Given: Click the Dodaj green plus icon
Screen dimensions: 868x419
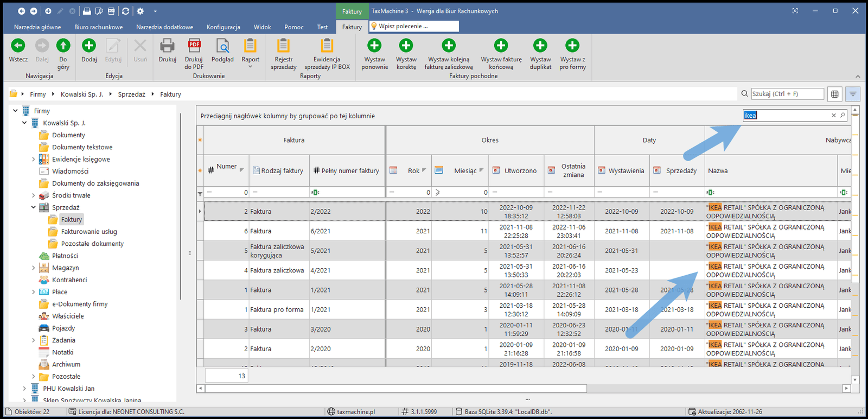Looking at the screenshot, I should tap(89, 47).
